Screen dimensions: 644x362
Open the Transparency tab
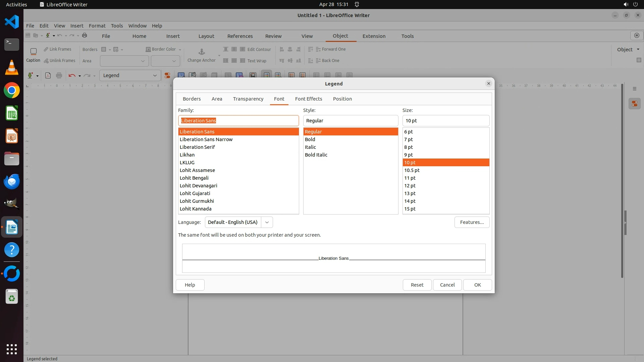point(248,99)
